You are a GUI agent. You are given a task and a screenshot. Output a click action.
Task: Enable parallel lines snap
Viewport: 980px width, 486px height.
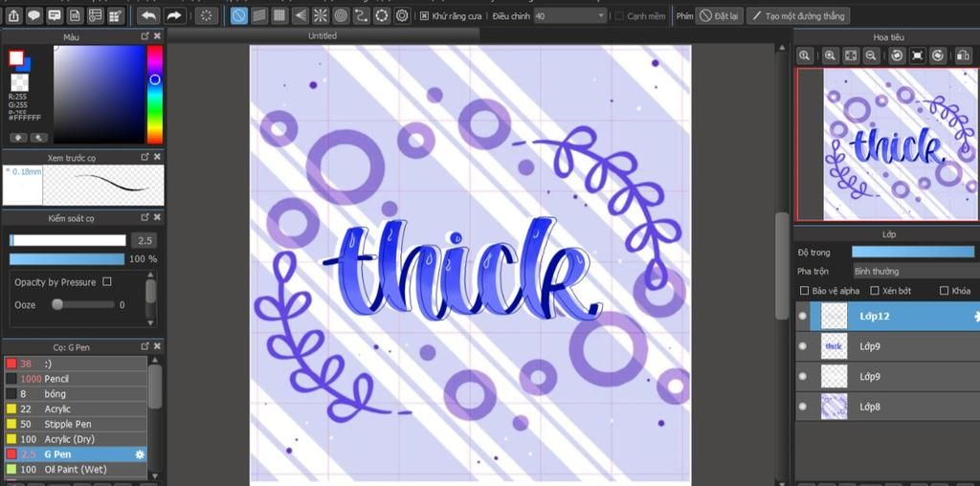click(259, 15)
